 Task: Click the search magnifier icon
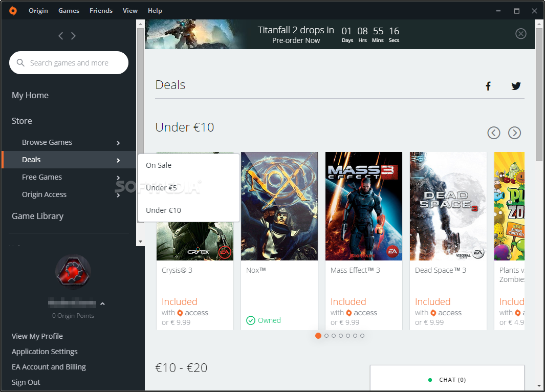[x=20, y=62]
